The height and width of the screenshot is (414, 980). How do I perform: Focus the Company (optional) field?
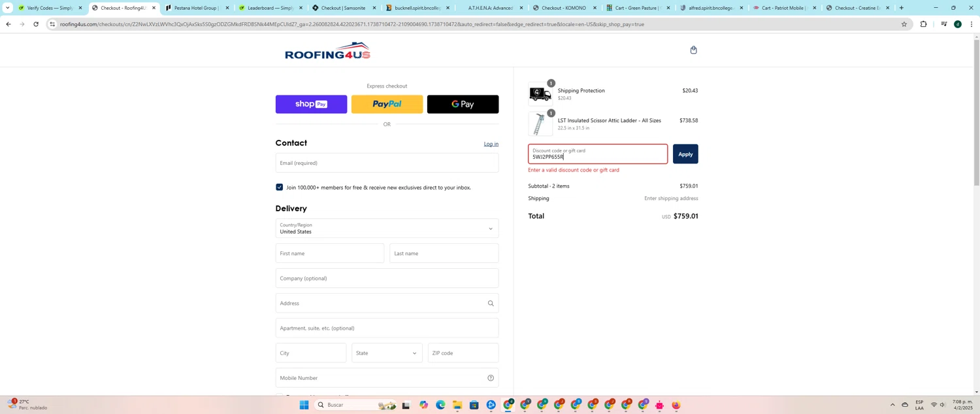coord(387,278)
